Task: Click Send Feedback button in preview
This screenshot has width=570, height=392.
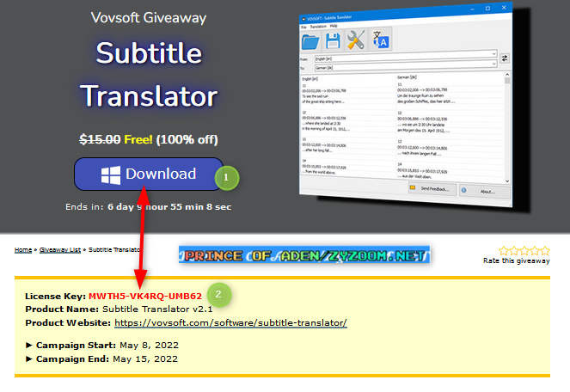Action: point(432,189)
